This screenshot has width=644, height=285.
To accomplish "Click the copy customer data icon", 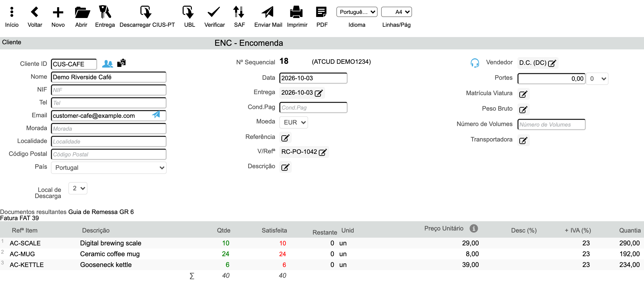I will click(x=121, y=63).
